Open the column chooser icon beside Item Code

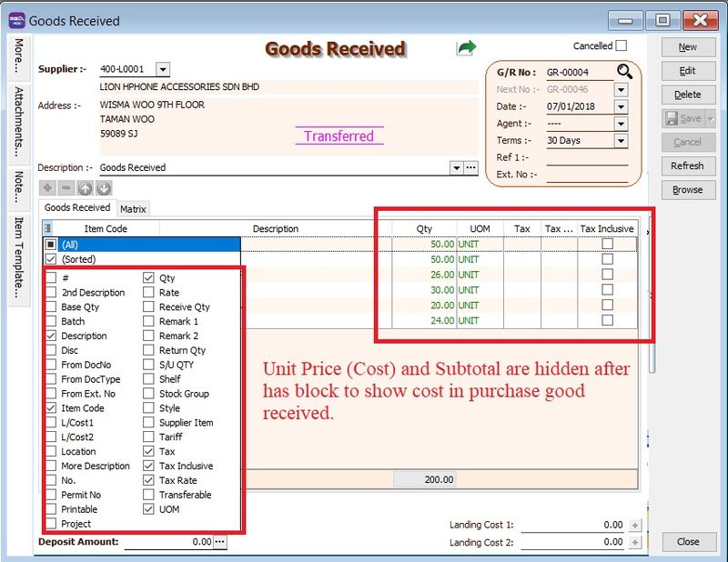point(47,229)
